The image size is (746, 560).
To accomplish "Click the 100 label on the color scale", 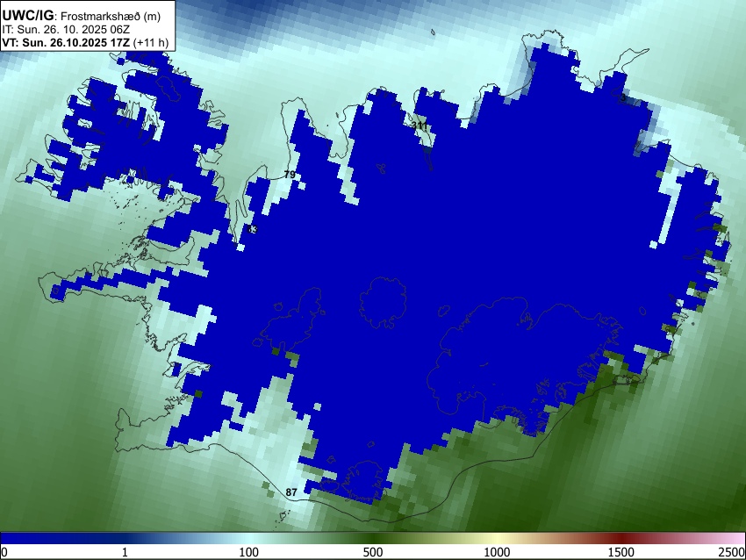I will pyautogui.click(x=249, y=552).
